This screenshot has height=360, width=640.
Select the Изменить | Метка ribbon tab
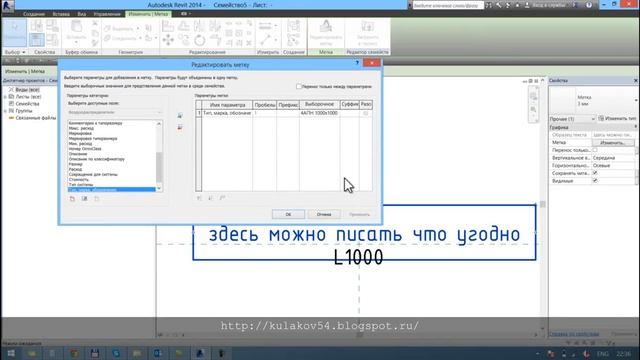[x=148, y=14]
